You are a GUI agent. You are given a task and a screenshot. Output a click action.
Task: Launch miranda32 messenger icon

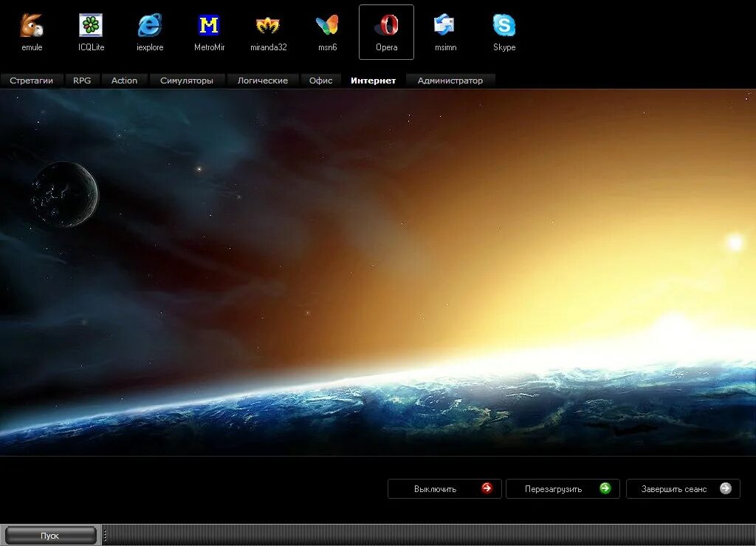tap(268, 26)
